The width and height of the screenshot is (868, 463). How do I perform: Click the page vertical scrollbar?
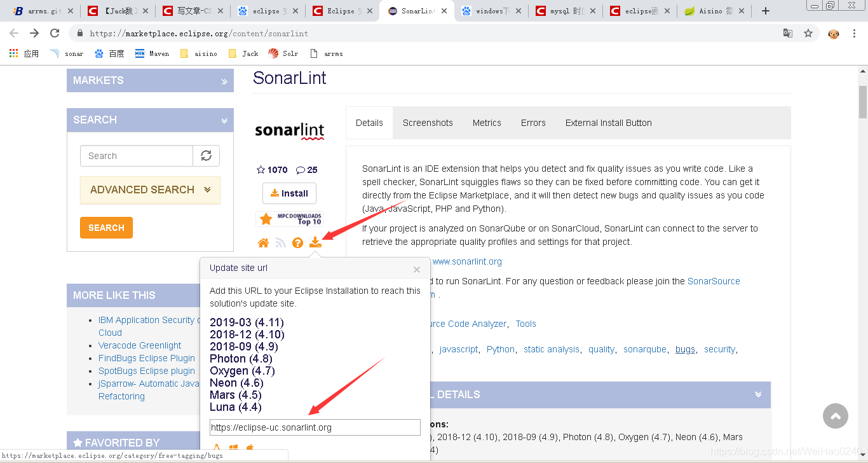[862, 102]
